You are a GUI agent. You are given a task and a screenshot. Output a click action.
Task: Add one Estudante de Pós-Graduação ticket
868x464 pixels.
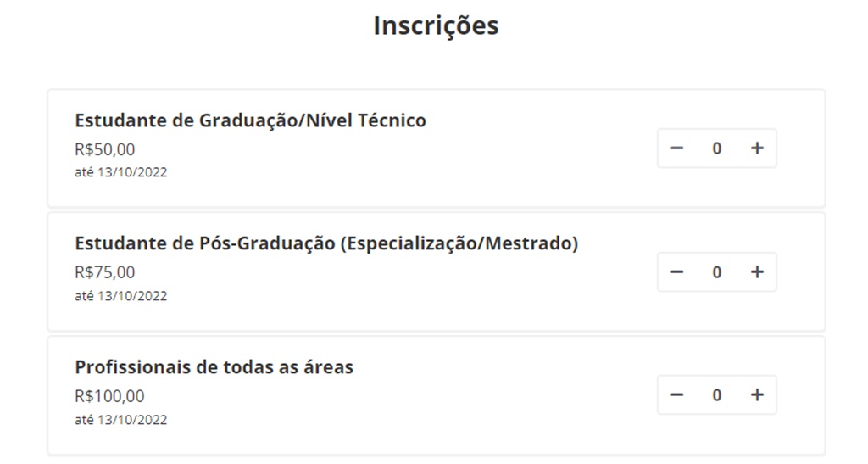[757, 272]
